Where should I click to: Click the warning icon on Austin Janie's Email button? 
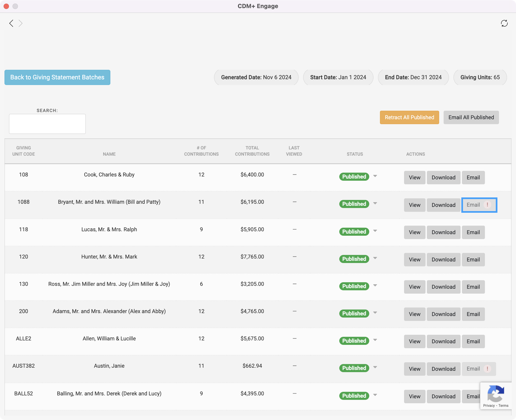[x=487, y=369]
